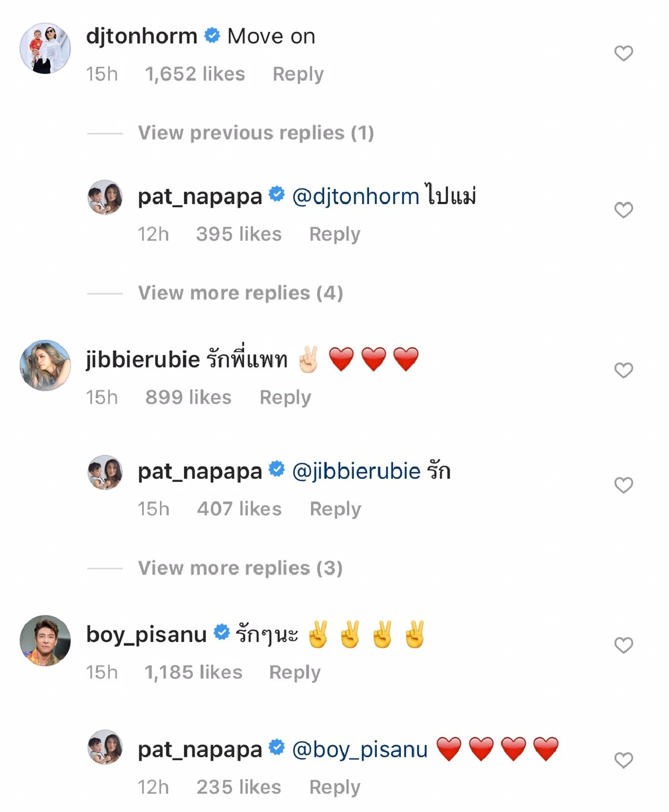Open the @boy_pisanu mention link
669x812 pixels.
click(360, 750)
